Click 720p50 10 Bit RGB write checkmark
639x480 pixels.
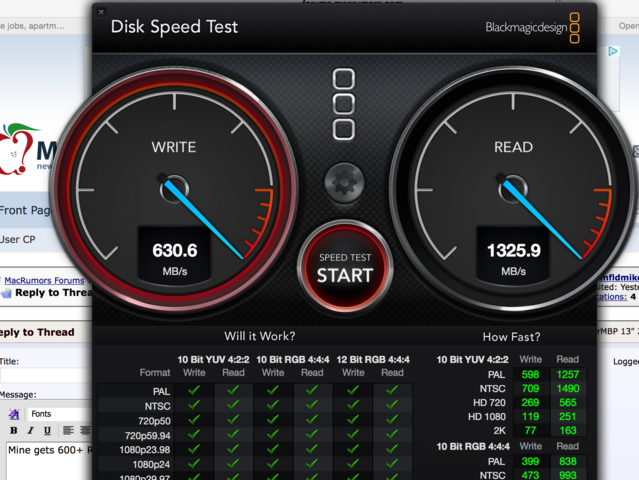(x=273, y=420)
